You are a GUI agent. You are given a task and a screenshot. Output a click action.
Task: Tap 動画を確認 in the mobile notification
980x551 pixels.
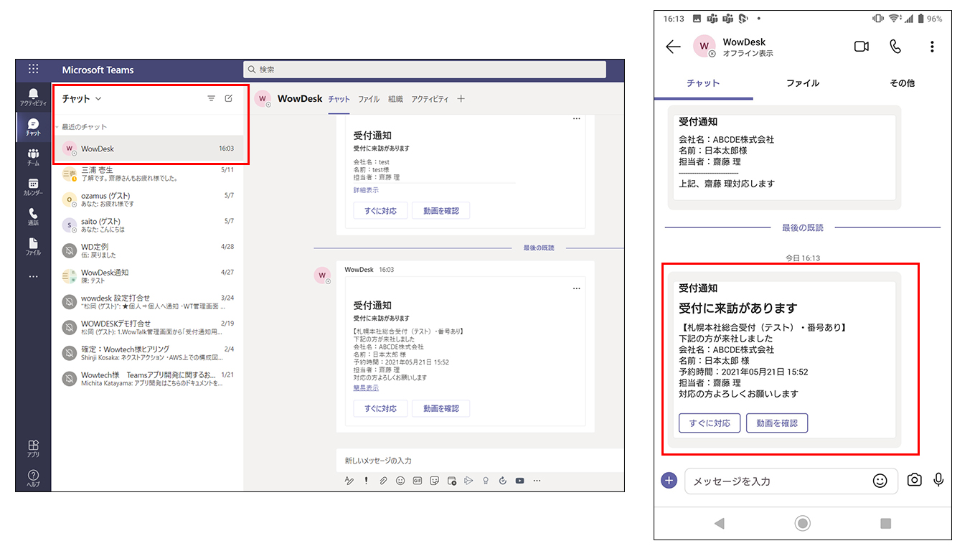click(x=777, y=423)
